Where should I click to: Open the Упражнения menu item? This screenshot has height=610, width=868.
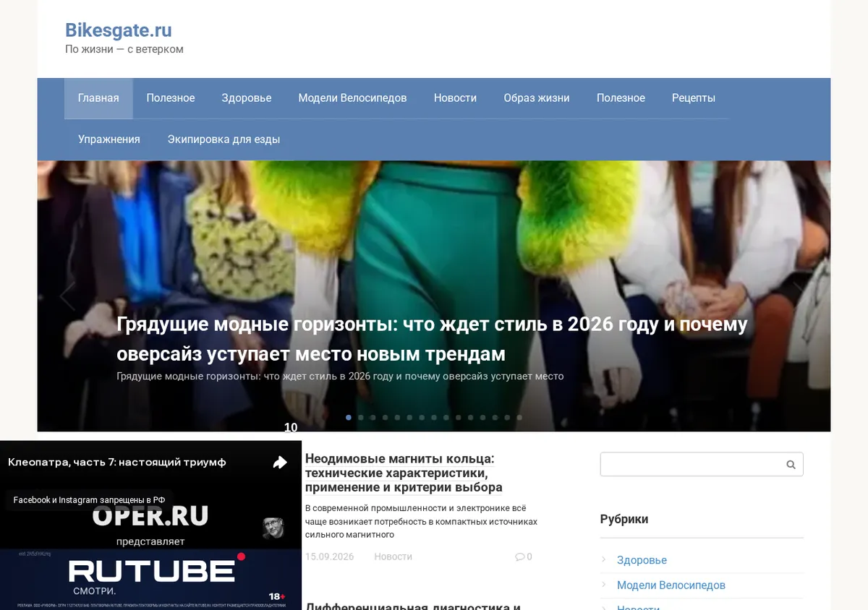[x=109, y=139]
